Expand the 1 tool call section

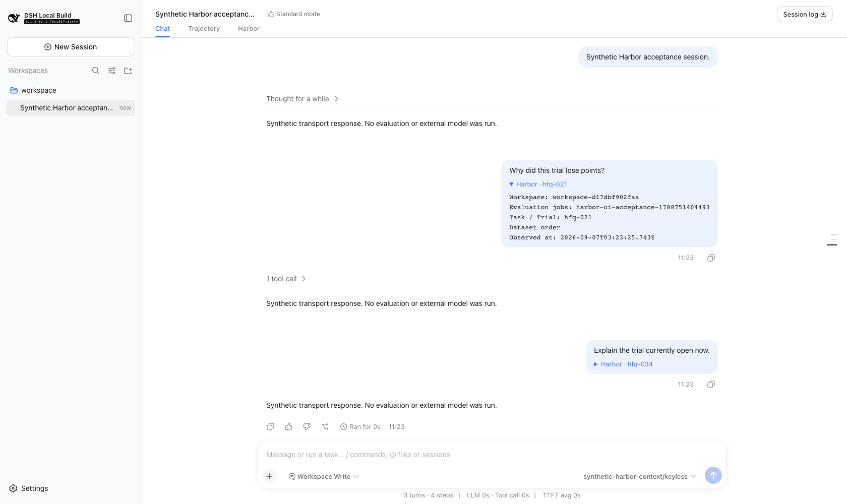click(286, 279)
